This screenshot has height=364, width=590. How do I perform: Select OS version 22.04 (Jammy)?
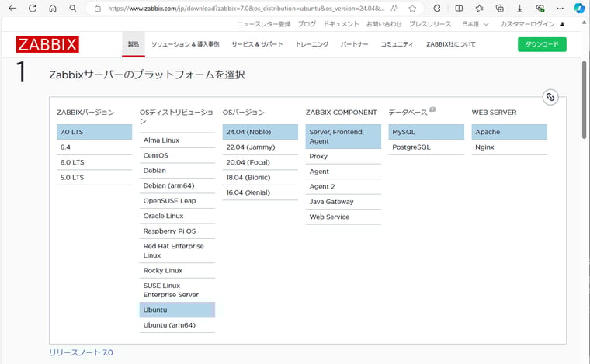pos(260,147)
